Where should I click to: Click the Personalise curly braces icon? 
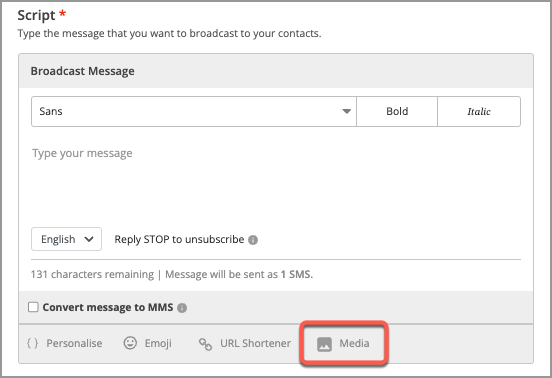tap(32, 343)
